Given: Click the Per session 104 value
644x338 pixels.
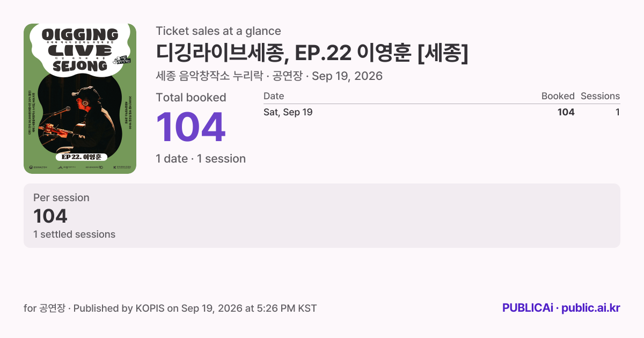Looking at the screenshot, I should point(50,216).
